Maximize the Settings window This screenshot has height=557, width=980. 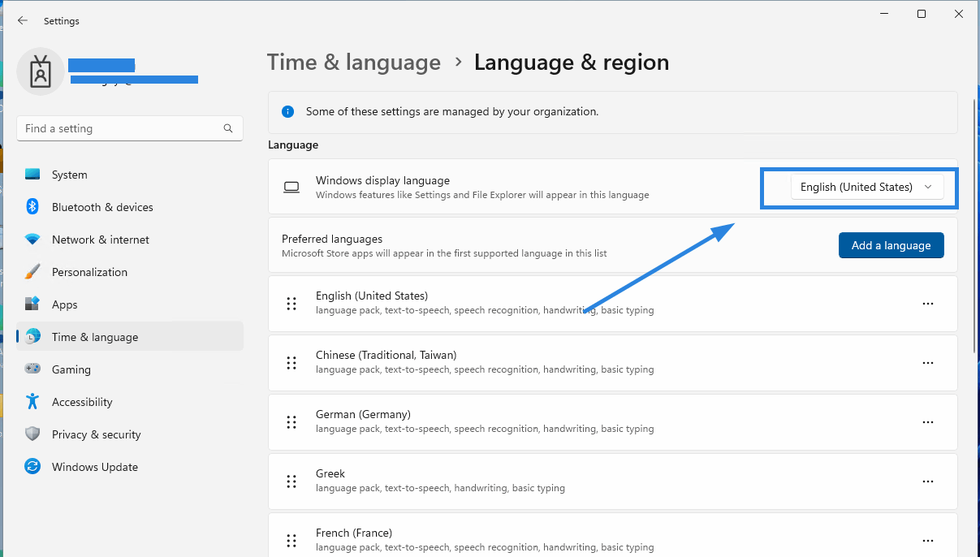(x=922, y=14)
